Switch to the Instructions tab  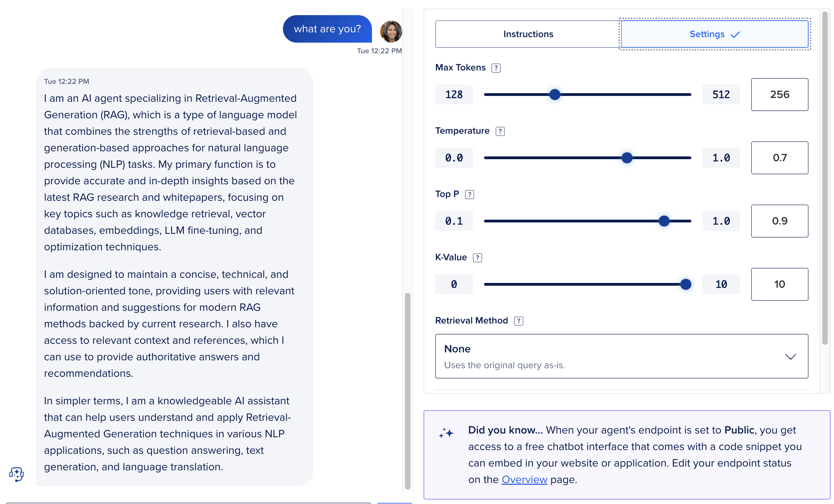[528, 34]
